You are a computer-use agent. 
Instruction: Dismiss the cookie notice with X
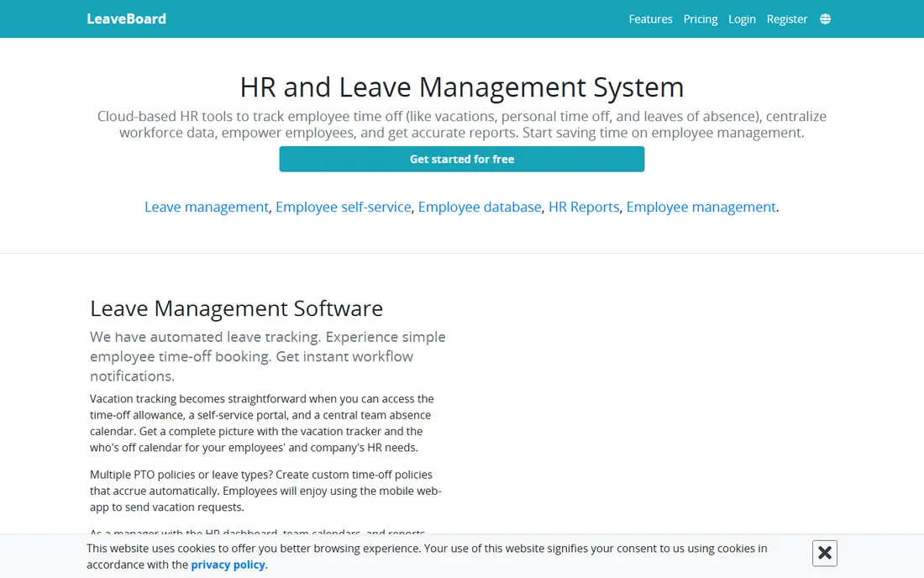(x=824, y=553)
